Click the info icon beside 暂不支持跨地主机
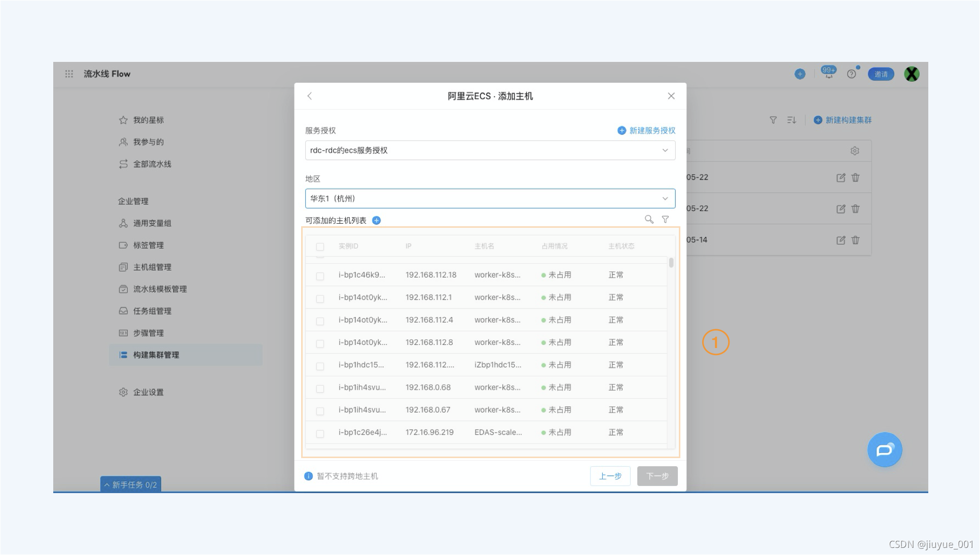 point(308,476)
